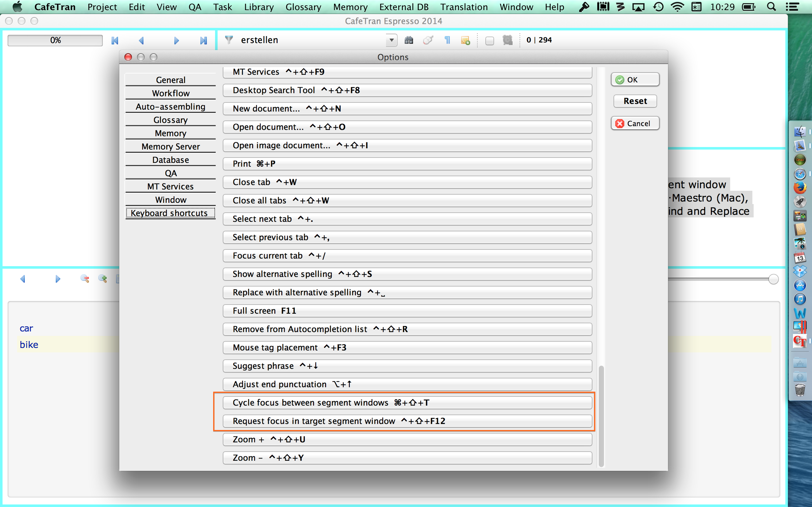Click the funnel filter icon

229,40
